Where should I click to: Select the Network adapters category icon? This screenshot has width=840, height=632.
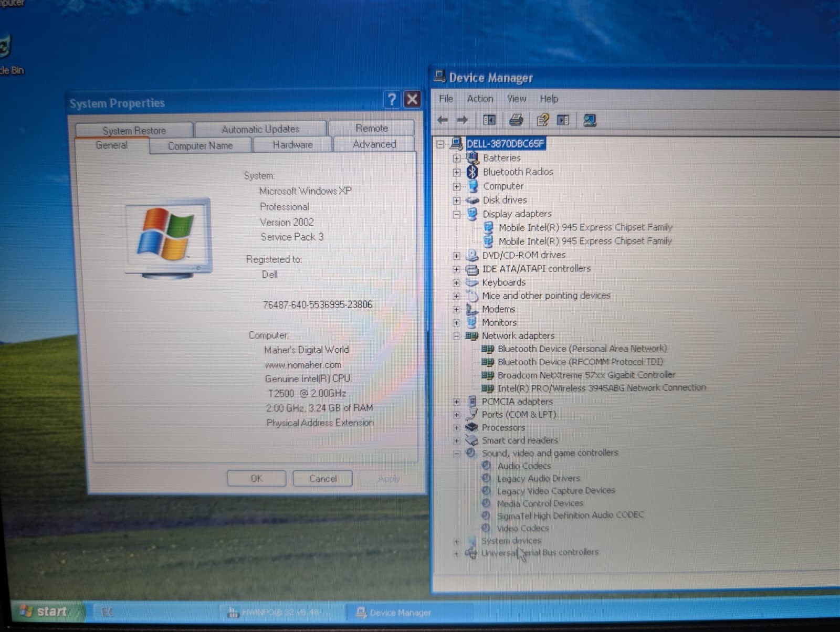[471, 336]
